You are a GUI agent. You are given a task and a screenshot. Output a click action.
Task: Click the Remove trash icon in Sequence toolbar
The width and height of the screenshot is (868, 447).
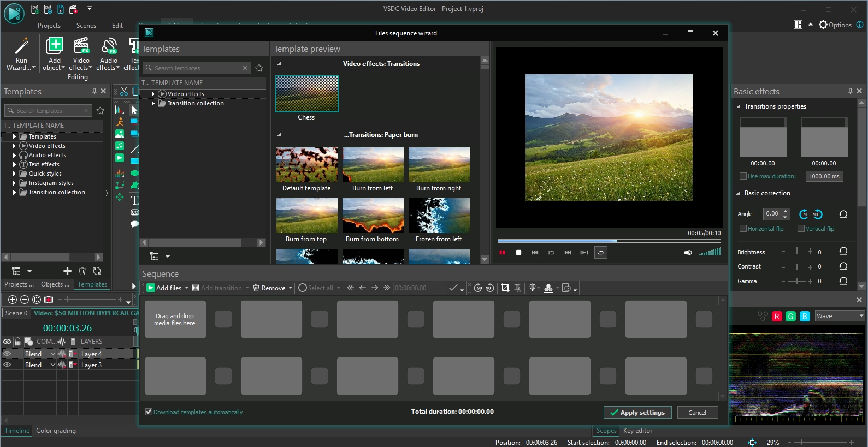pos(256,288)
